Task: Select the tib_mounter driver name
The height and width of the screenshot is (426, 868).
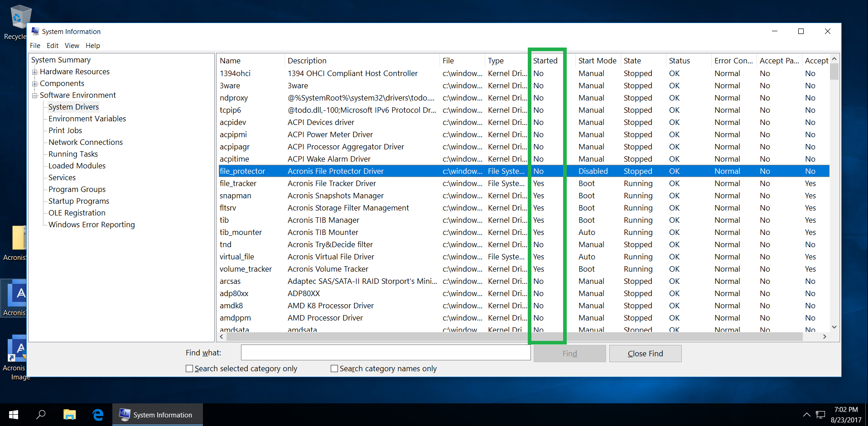Action: pyautogui.click(x=241, y=232)
